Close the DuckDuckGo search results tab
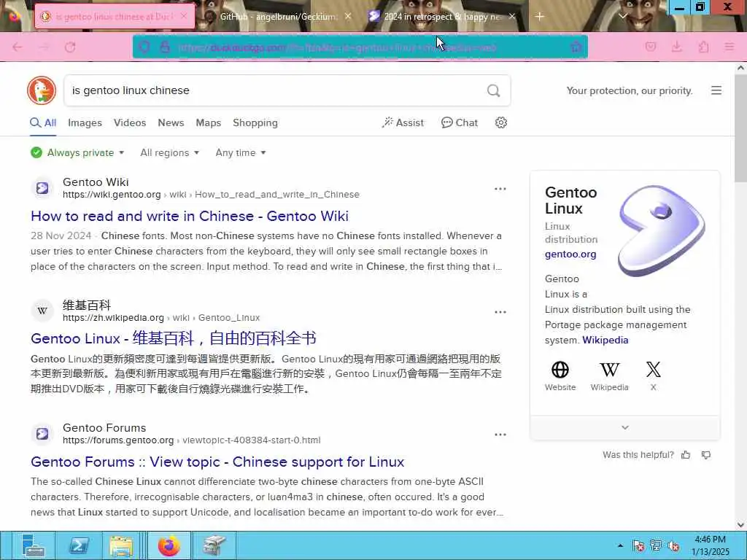This screenshot has height=560, width=747. [183, 16]
